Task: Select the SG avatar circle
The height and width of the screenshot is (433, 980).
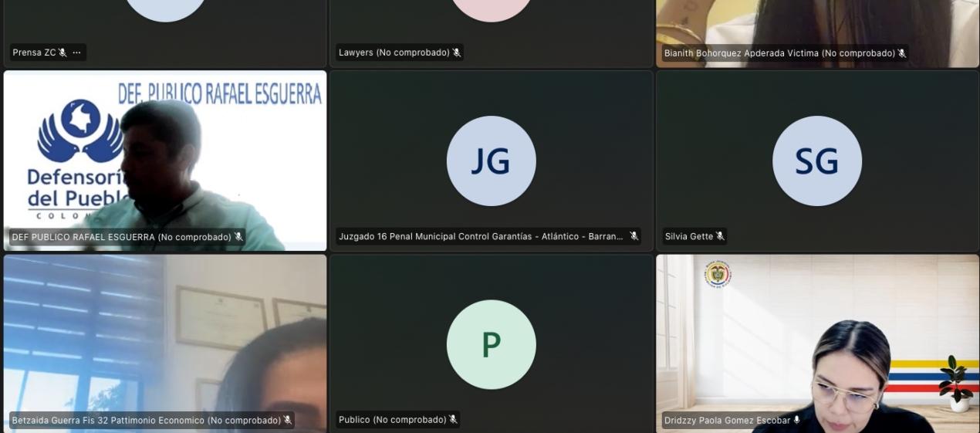Action: click(816, 161)
